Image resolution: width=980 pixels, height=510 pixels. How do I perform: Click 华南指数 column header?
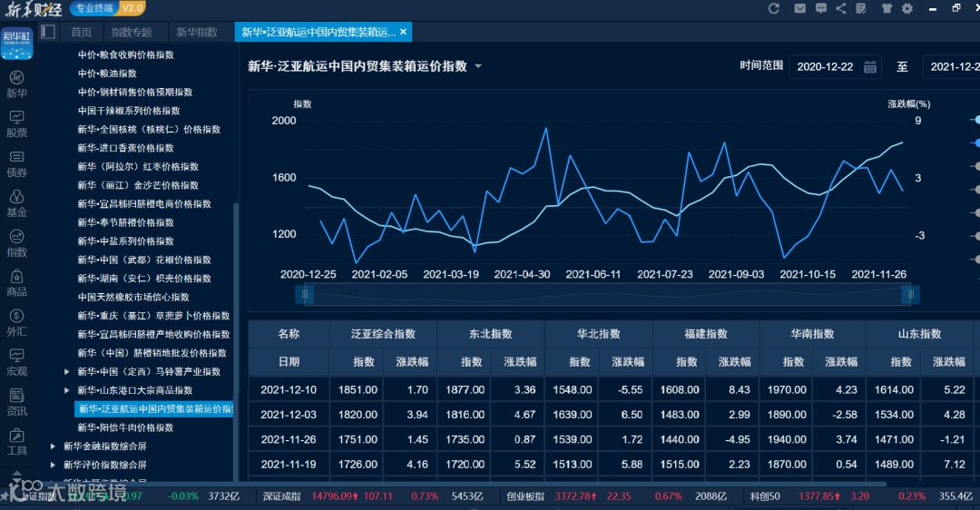(x=812, y=334)
